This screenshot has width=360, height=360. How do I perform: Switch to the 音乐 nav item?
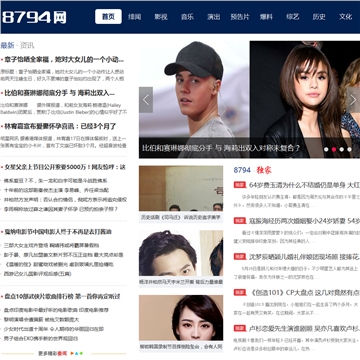click(187, 17)
